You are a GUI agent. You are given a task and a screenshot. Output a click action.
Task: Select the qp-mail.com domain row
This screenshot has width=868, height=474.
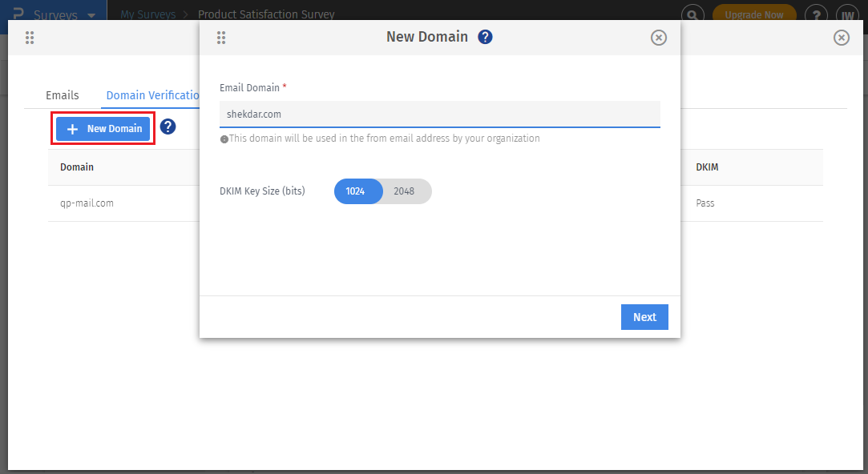[435, 203]
